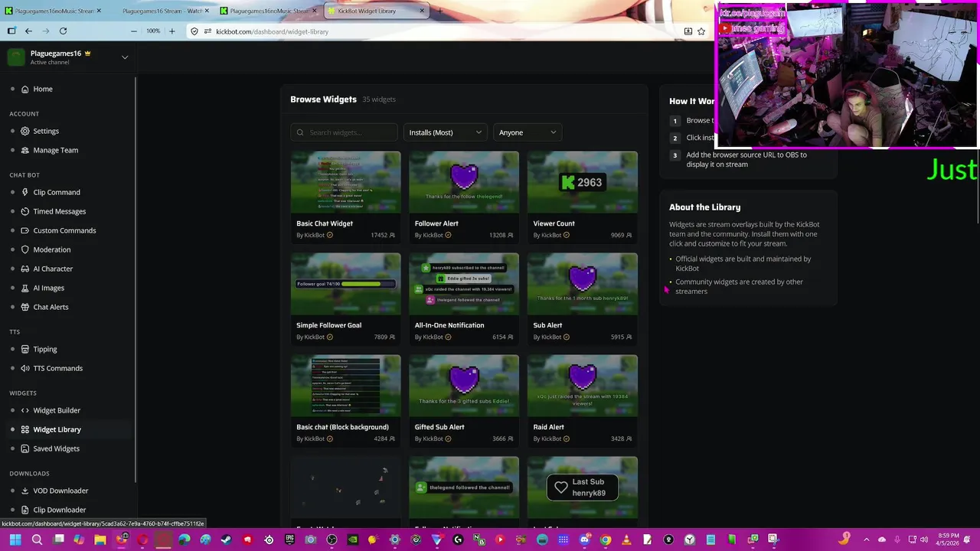Image resolution: width=980 pixels, height=551 pixels.
Task: Open the Basic Chat Widget title
Action: [325, 223]
